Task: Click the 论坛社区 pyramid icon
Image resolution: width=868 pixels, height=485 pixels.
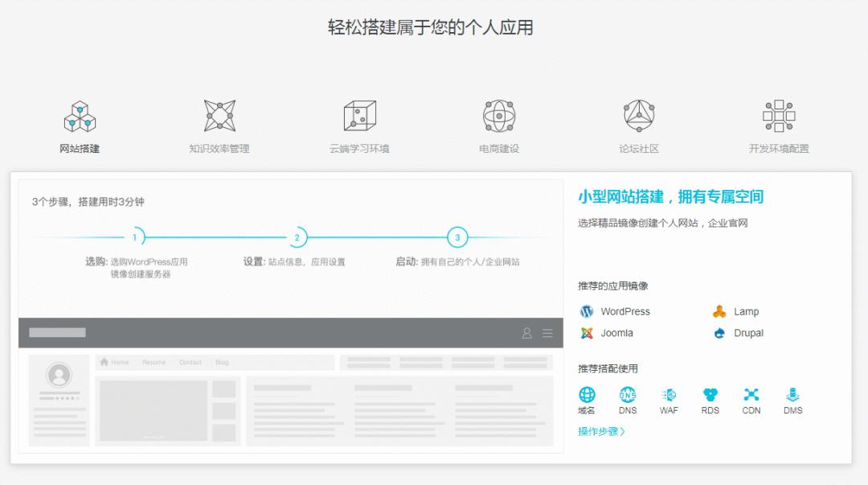Action: pos(638,117)
